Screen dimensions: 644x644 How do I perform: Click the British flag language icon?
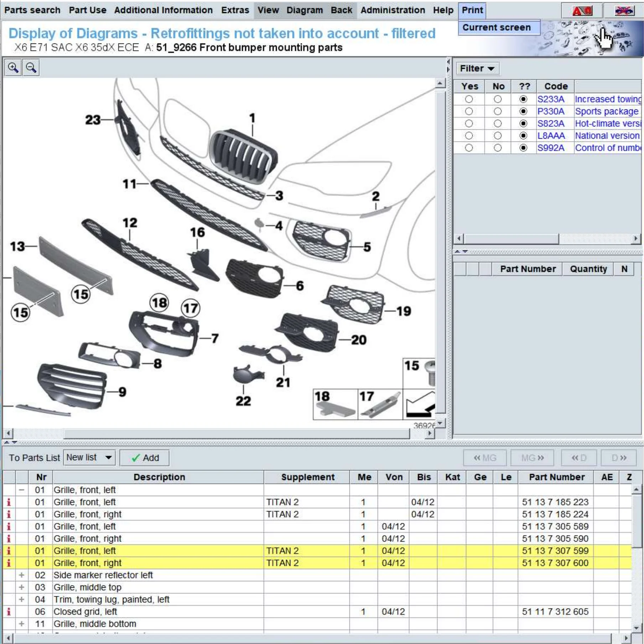624,11
